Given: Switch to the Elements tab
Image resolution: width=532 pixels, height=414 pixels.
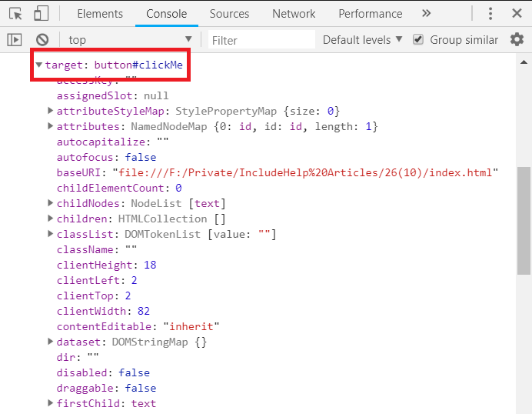Looking at the screenshot, I should pos(100,14).
